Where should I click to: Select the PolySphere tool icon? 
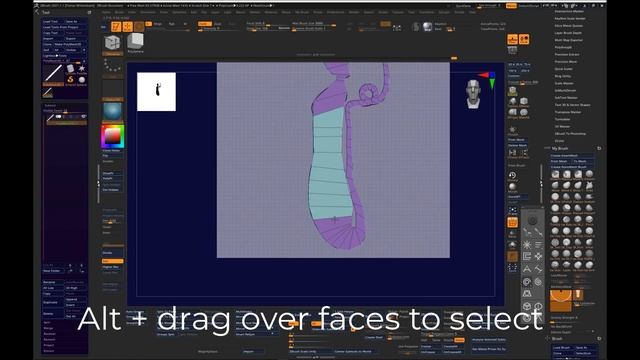click(x=135, y=42)
